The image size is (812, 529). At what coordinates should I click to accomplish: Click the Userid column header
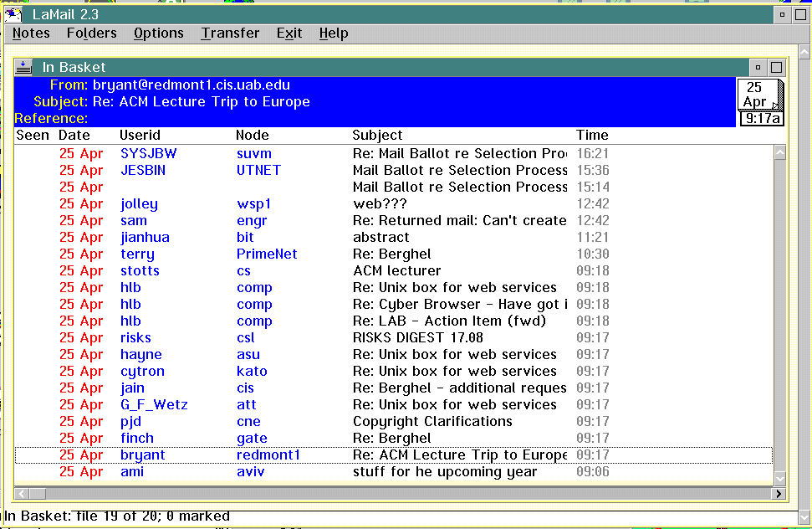point(140,135)
